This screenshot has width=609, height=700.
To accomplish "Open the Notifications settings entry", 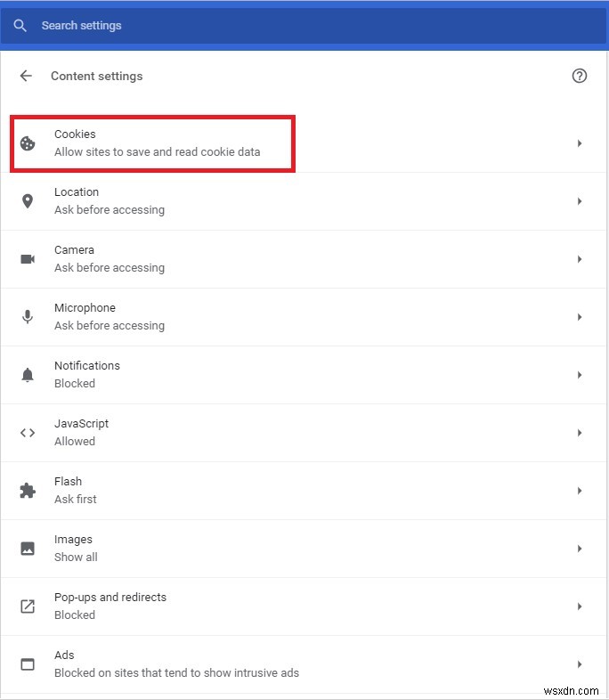I will tap(304, 375).
